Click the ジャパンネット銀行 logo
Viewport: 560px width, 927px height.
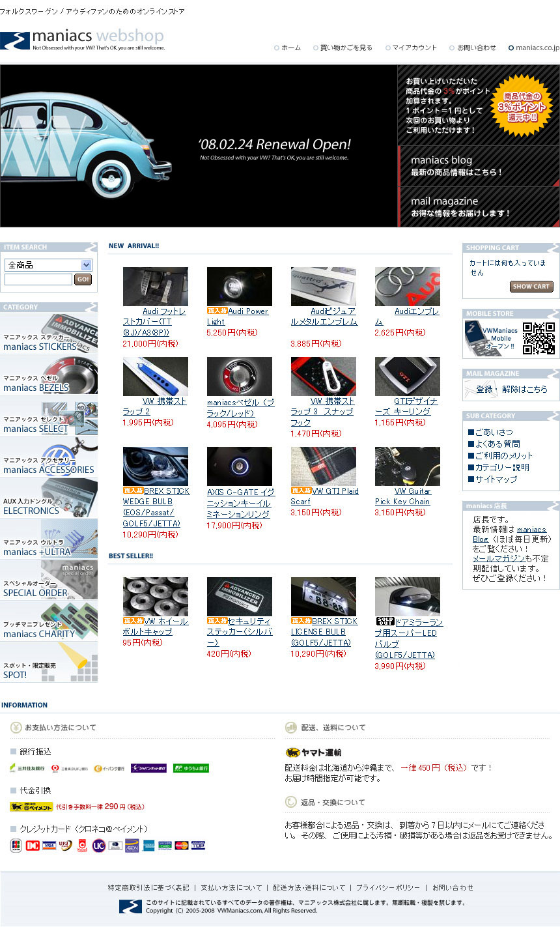tap(148, 768)
